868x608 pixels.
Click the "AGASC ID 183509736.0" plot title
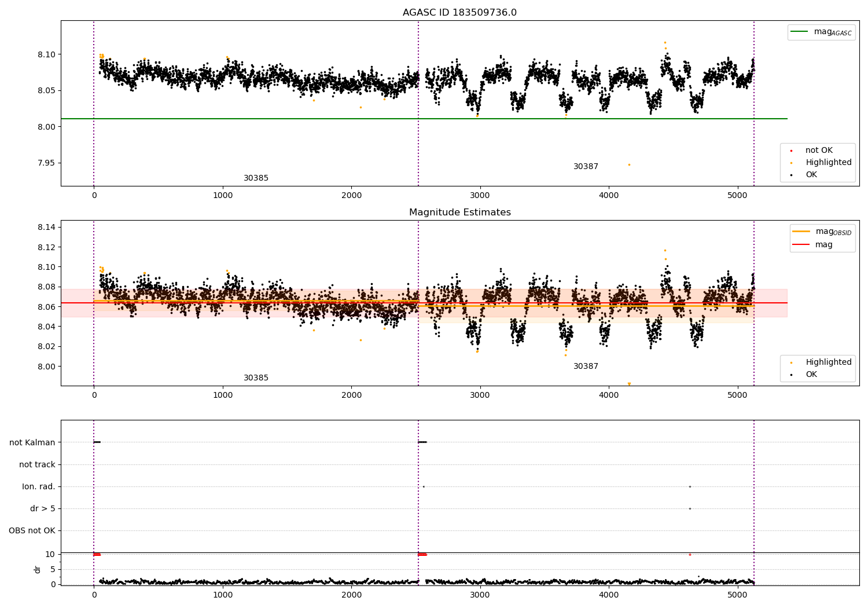[x=459, y=13]
